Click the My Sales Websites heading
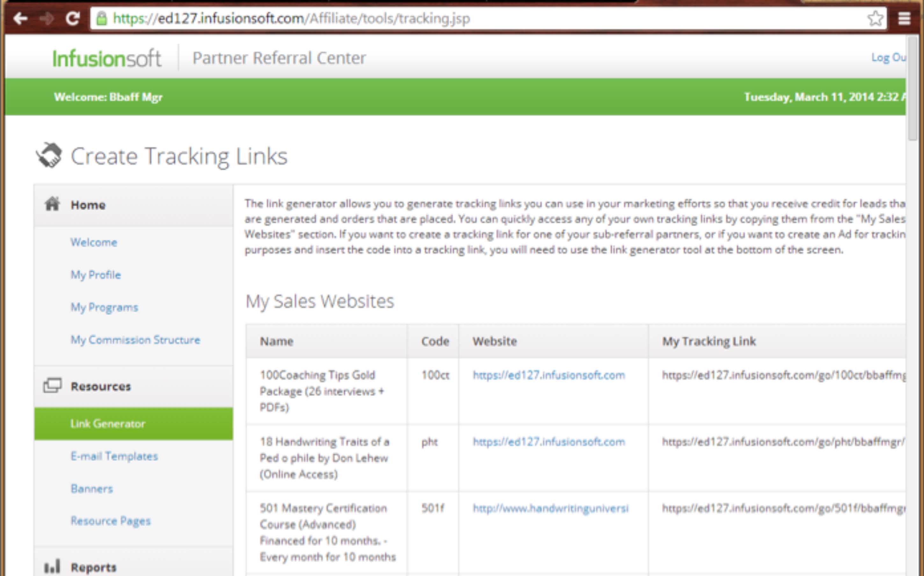Image resolution: width=924 pixels, height=576 pixels. [x=320, y=302]
